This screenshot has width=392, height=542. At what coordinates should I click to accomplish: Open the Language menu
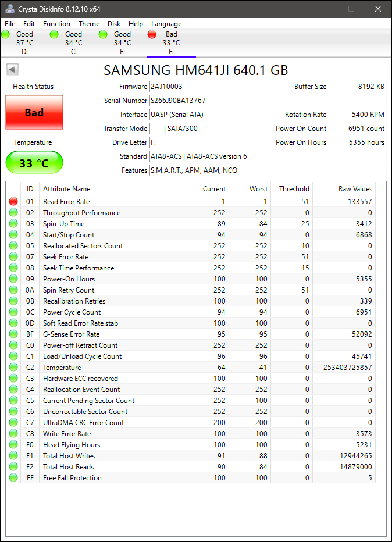point(166,23)
